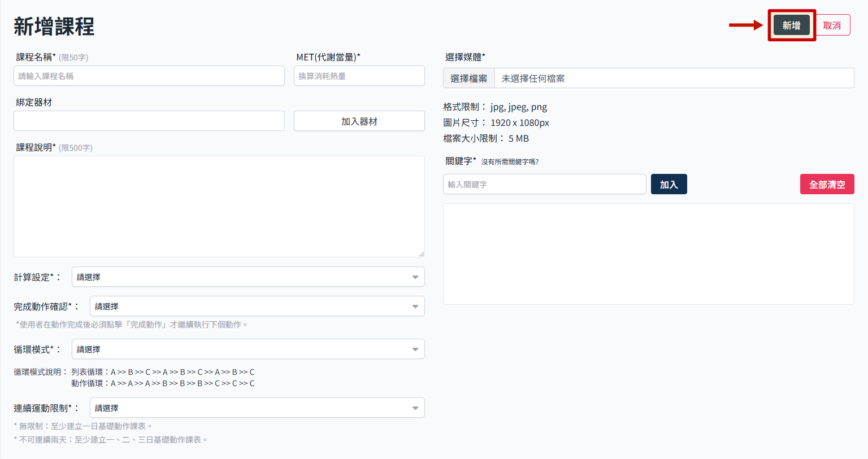868x459 pixels.
Task: Click the 加入 button next to keyword input
Action: point(669,183)
